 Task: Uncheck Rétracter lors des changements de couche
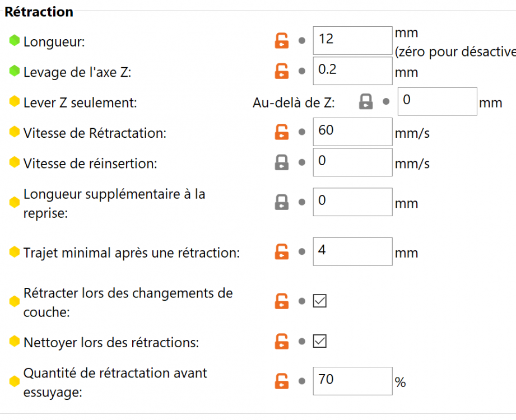319,301
